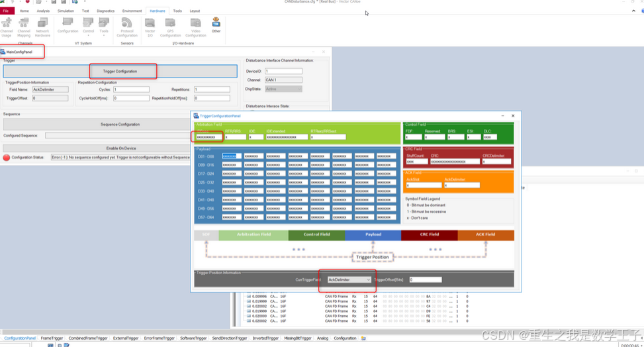Click the DLC field in Control Field
Image resolution: width=644 pixels, height=347 pixels.
[x=490, y=137]
